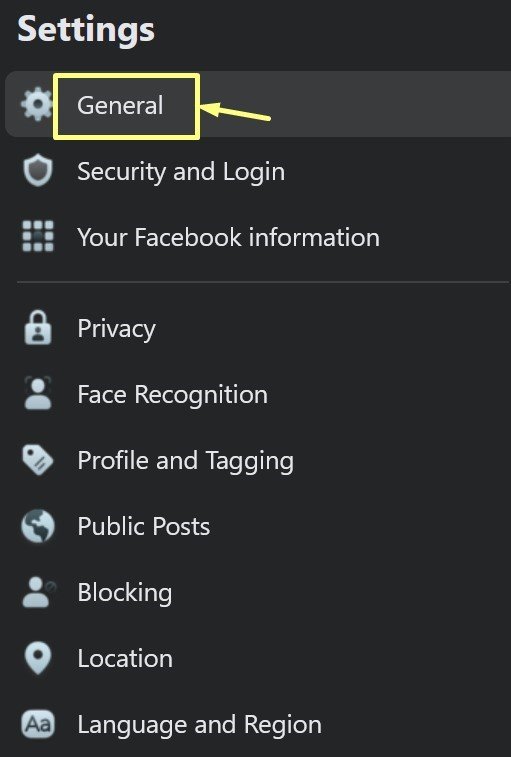Click the tag icon for Profile and Tagging
The image size is (511, 757).
(x=38, y=460)
